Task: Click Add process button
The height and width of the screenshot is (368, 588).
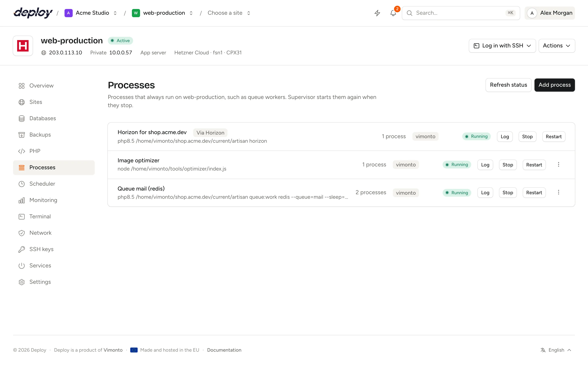Action: (555, 85)
